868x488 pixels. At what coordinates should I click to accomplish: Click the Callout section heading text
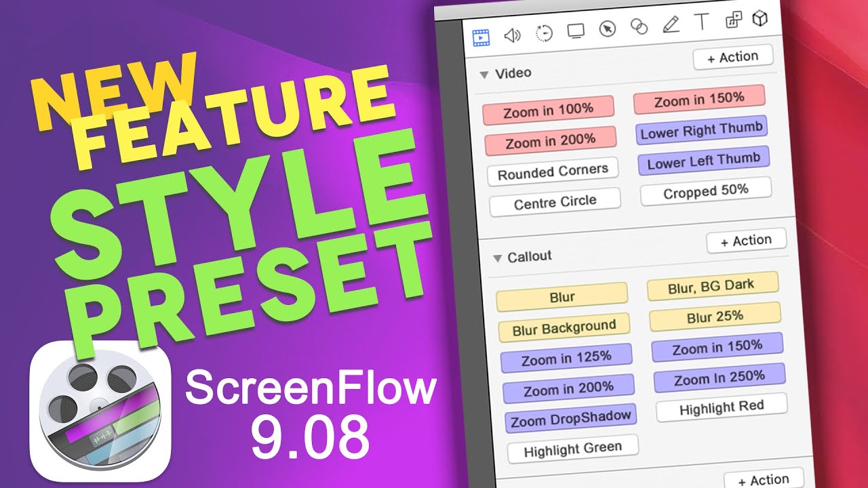530,256
